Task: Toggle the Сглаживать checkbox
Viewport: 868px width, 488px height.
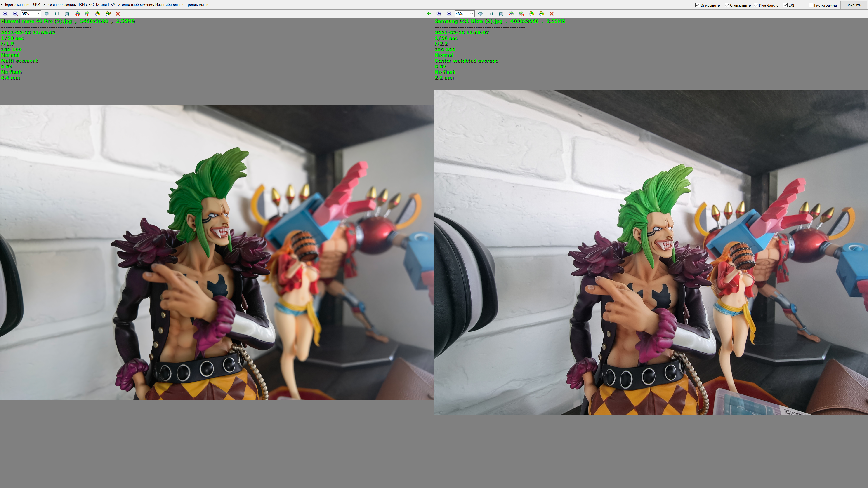Action: pos(727,5)
